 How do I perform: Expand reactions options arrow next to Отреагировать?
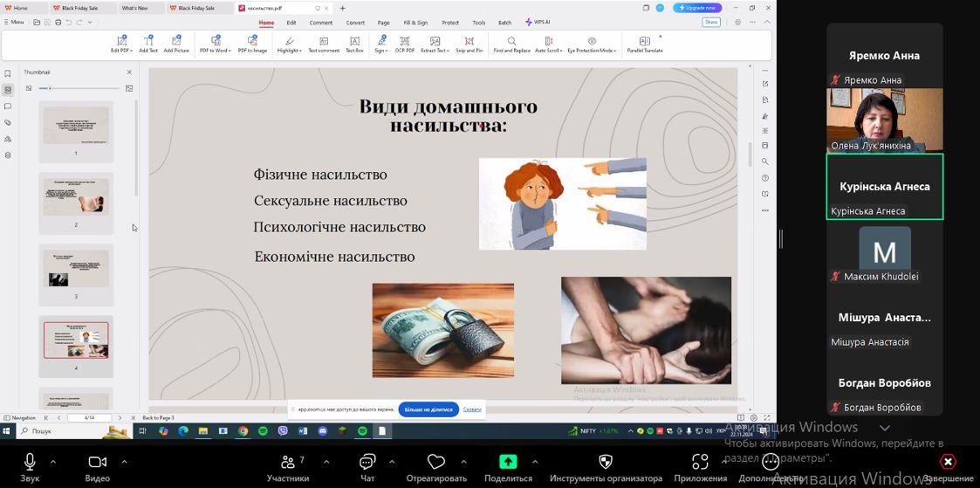coord(463,462)
